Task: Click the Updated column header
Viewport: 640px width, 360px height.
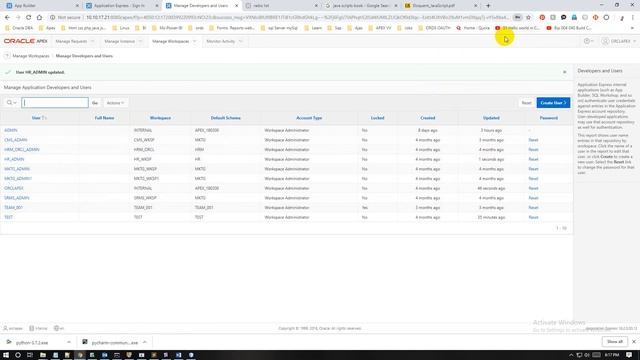Action: click(x=491, y=118)
